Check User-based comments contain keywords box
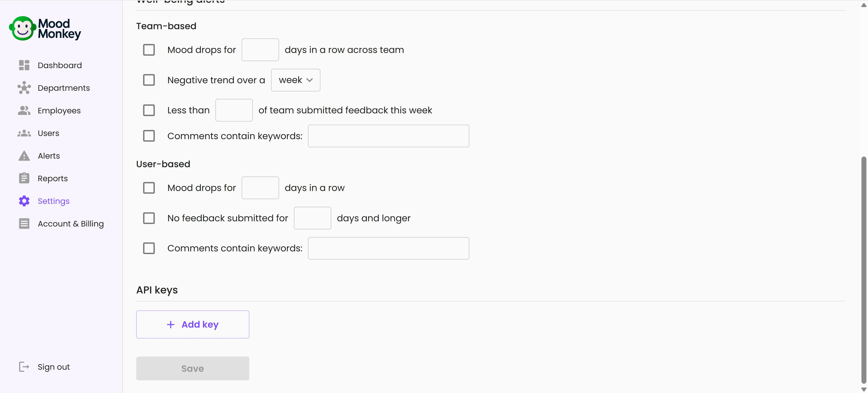The image size is (868, 393). point(149,248)
